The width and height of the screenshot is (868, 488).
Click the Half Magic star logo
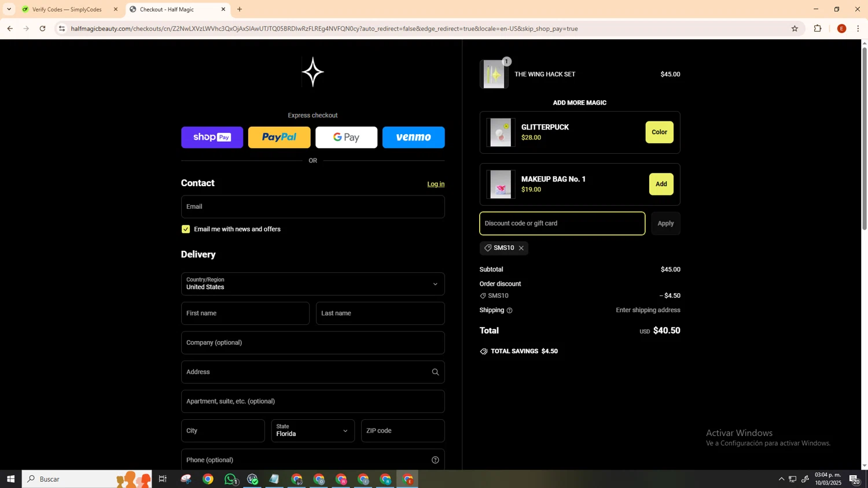312,72
